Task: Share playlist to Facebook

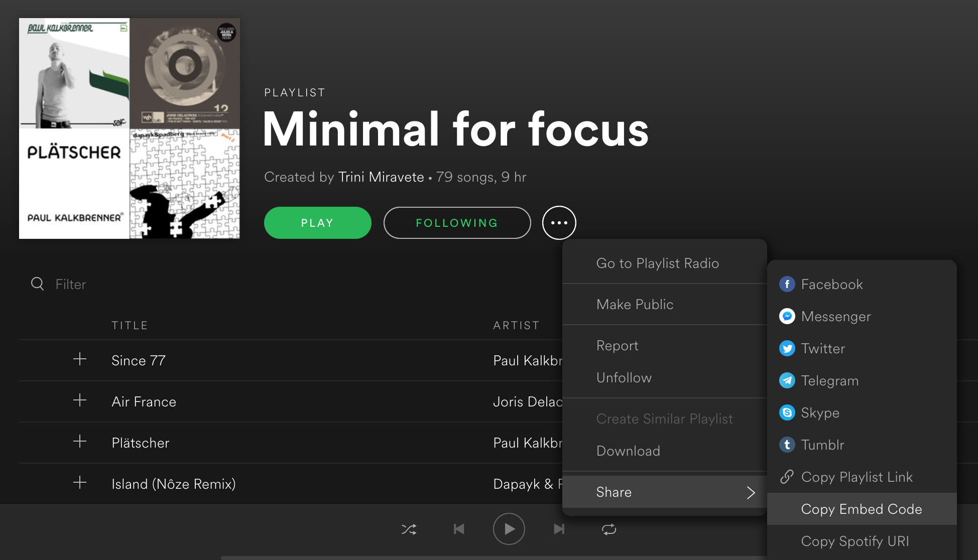Action: pos(831,285)
